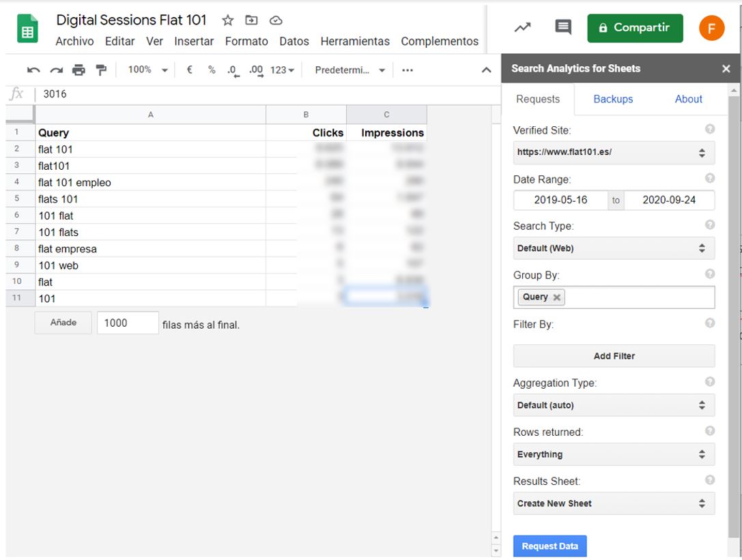Select the paint format roller icon
This screenshot has height=560, width=742.
(x=101, y=70)
